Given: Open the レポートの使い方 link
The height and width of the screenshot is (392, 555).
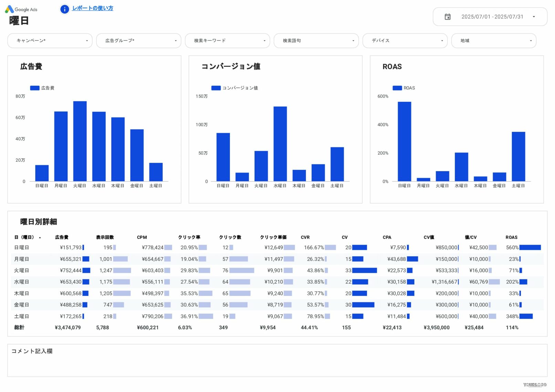Looking at the screenshot, I should [93, 9].
